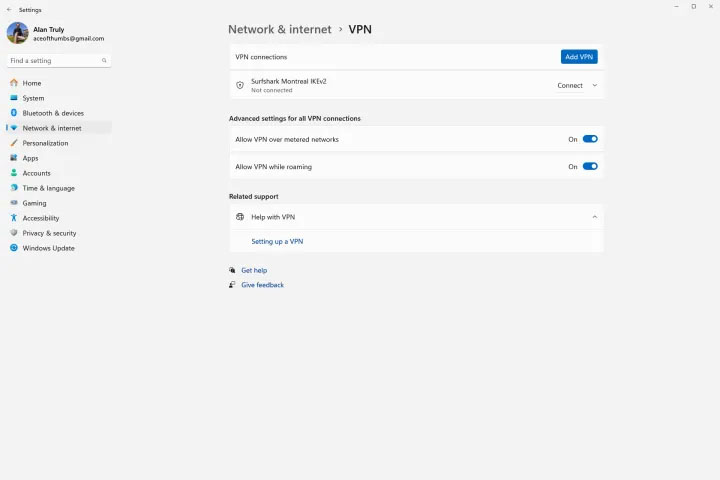The width and height of the screenshot is (720, 480).
Task: Click the System monitor icon
Action: click(14, 98)
